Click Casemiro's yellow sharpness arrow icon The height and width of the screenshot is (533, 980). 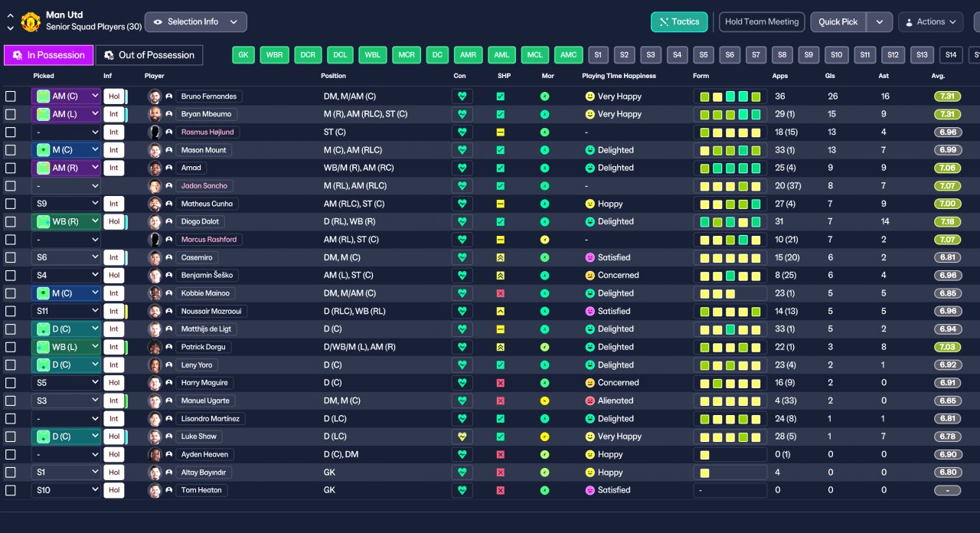(500, 257)
